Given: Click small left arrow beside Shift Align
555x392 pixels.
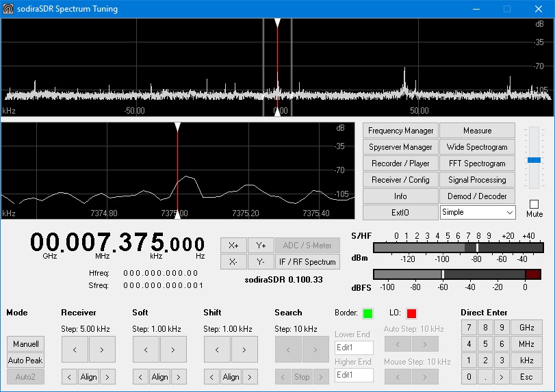Looking at the screenshot, I should click(x=211, y=377).
